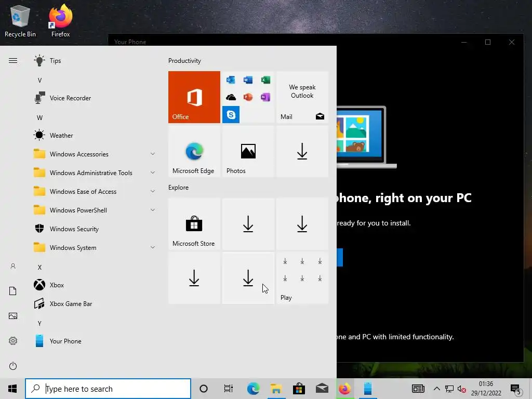Launch Word from the Office apps tile
The image size is (532, 399).
pyautogui.click(x=248, y=79)
